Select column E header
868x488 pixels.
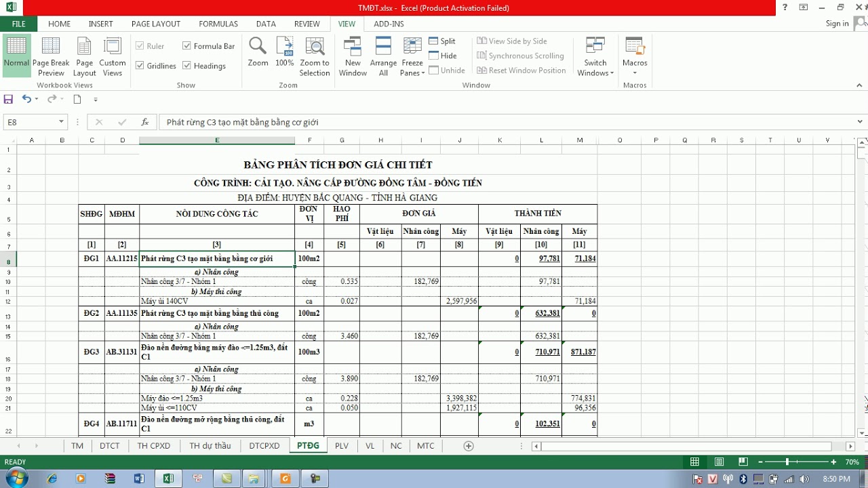(217, 140)
